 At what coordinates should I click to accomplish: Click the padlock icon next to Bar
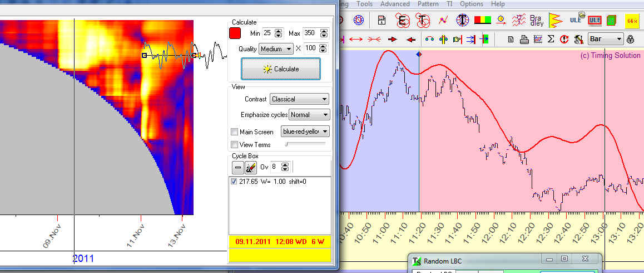tap(630, 39)
